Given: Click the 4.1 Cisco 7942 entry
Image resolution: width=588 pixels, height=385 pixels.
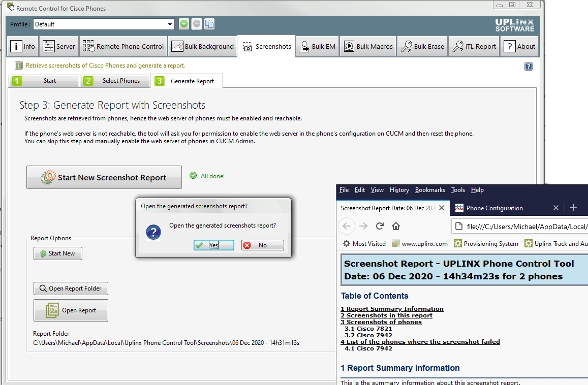Looking at the screenshot, I should pyautogui.click(x=368, y=348).
